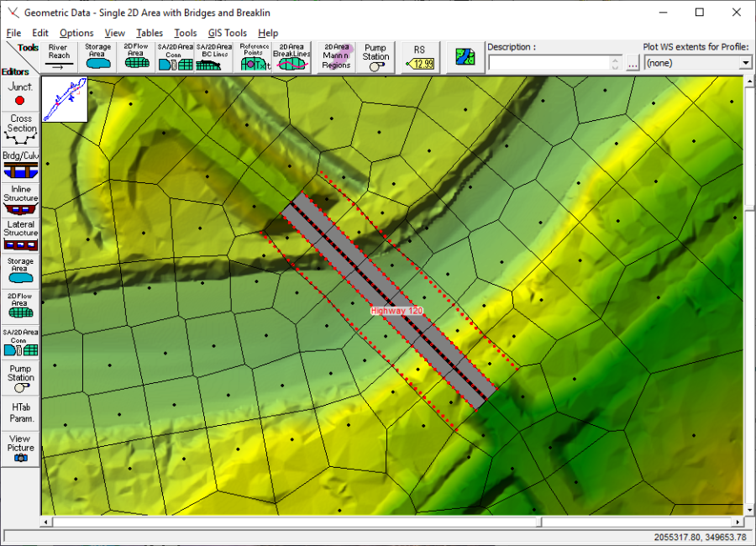
Task: Open the Junct. editor
Action: click(x=18, y=94)
